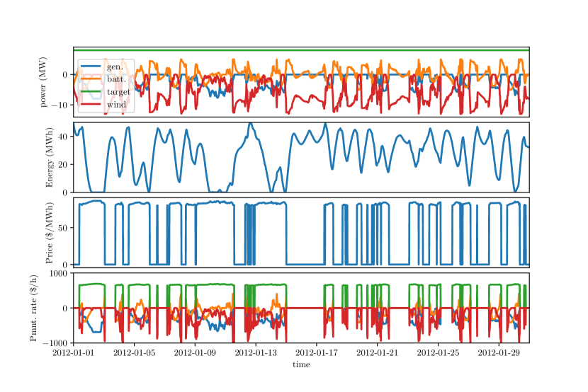Click the green line swatch beside target
Image resolution: width=588 pixels, height=392 pixels.
pos(91,92)
